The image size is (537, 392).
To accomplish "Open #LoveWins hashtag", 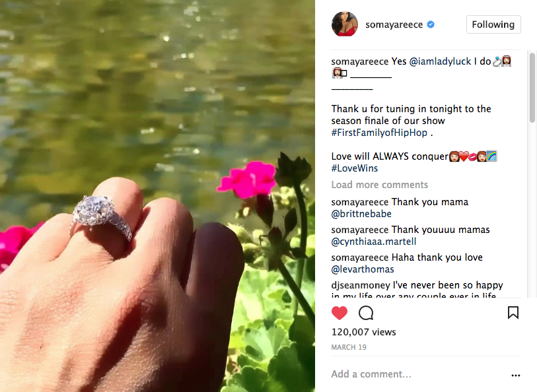I will [x=355, y=168].
